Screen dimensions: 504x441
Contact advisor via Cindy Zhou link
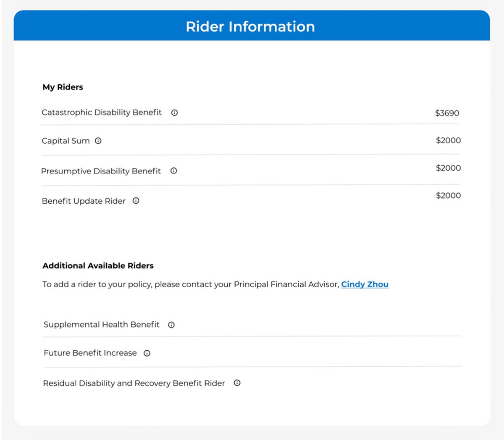click(x=365, y=284)
